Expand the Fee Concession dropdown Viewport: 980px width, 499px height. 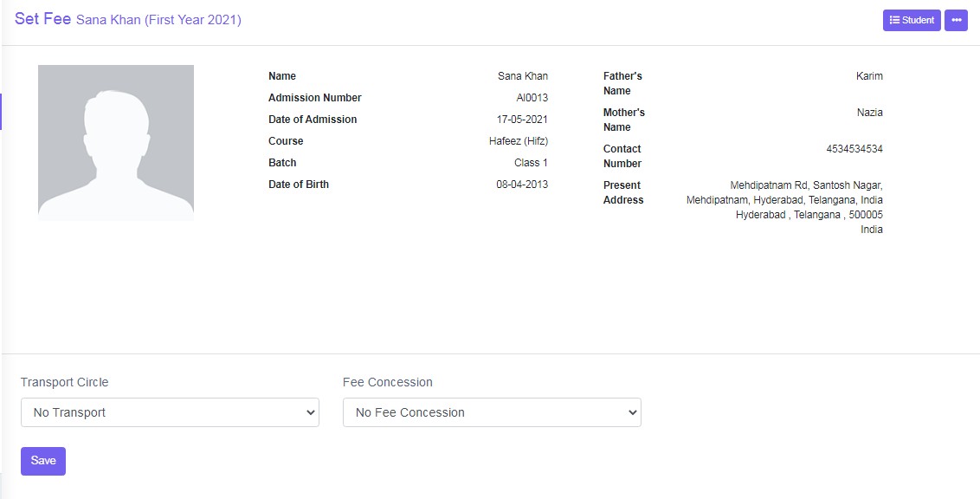(492, 412)
